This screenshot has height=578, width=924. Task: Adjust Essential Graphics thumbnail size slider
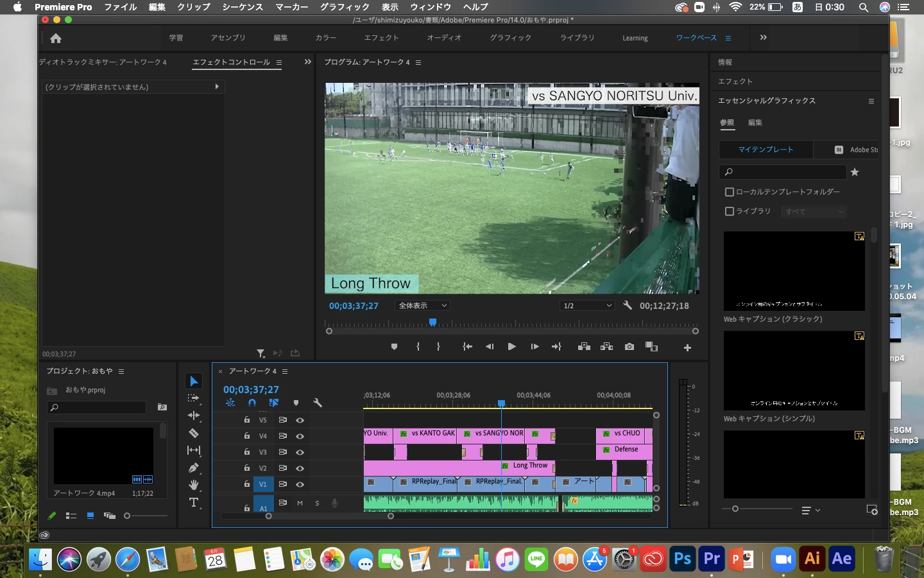tap(735, 509)
